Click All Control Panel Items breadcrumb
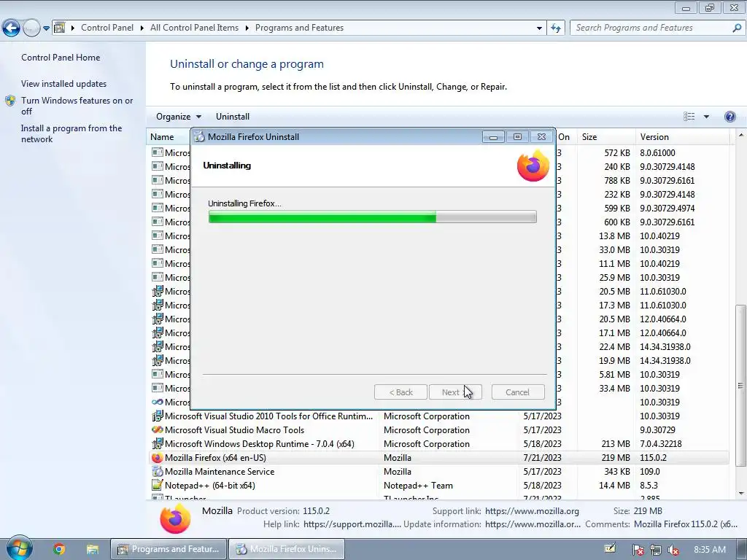 pos(194,28)
